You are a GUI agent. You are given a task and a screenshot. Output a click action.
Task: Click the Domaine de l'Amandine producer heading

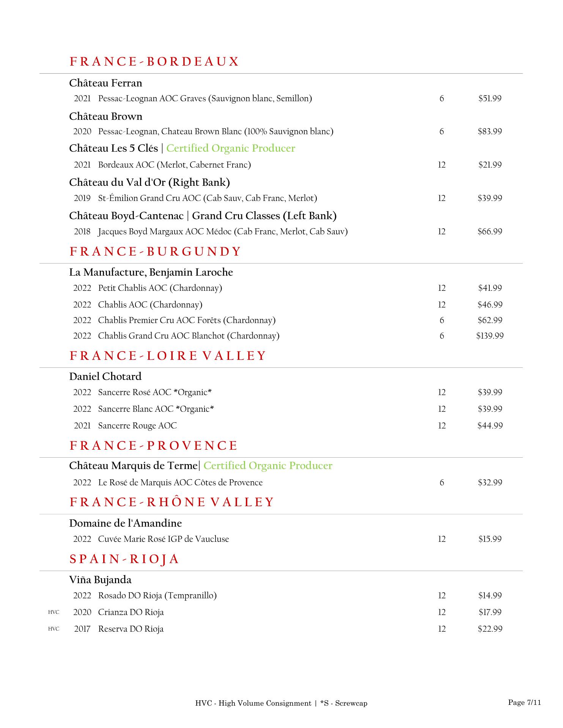click(x=126, y=523)
